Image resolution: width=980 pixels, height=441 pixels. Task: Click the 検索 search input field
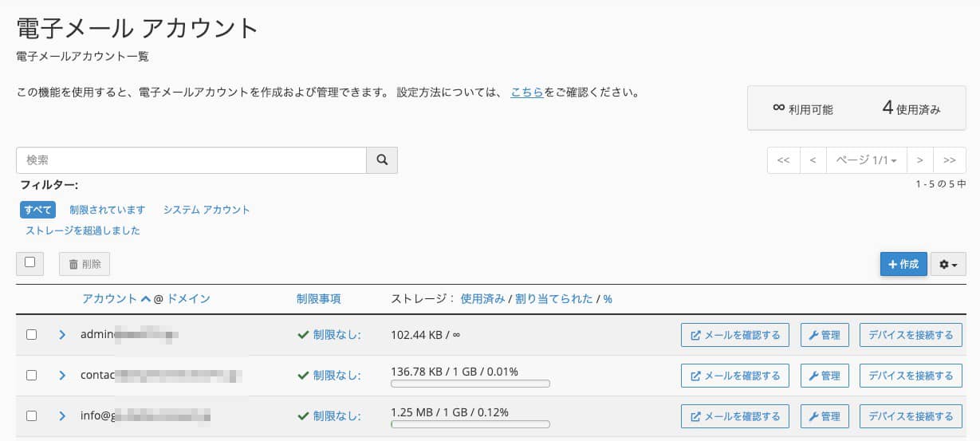[191, 160]
